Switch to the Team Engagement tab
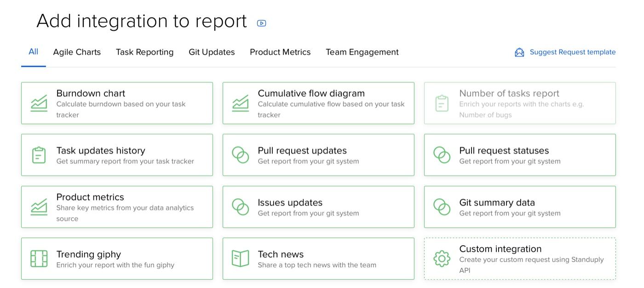Image resolution: width=644 pixels, height=288 pixels. 362,52
